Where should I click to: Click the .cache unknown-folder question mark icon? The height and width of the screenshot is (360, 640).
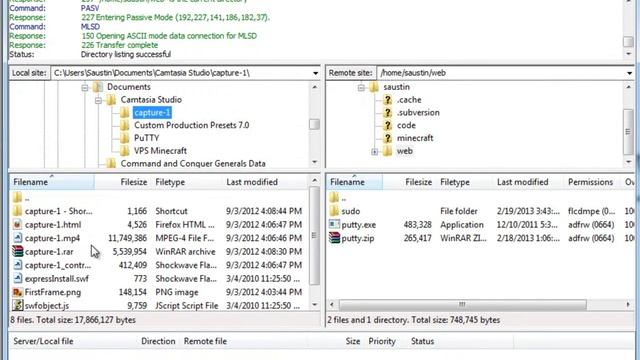(387, 100)
